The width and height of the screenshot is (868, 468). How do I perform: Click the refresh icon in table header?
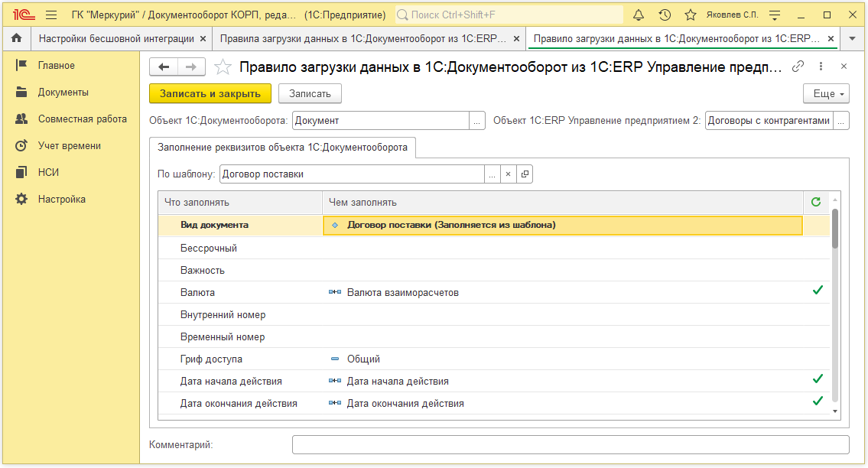816,202
